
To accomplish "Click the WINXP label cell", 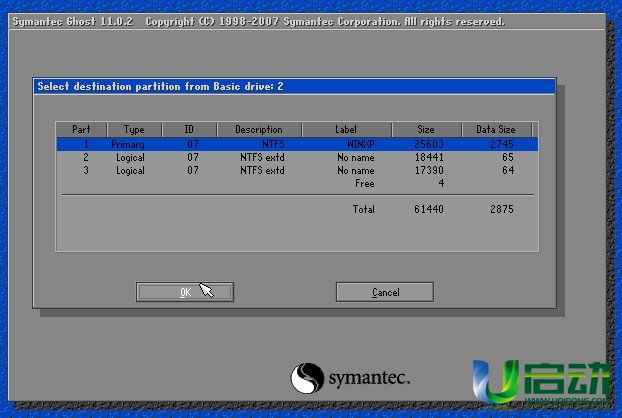I will [361, 144].
